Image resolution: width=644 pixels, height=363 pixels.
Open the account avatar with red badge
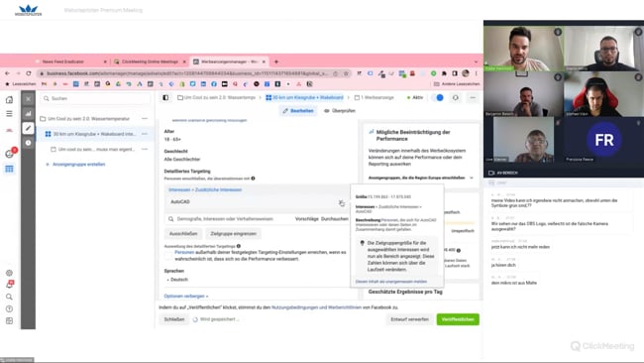[x=10, y=154]
